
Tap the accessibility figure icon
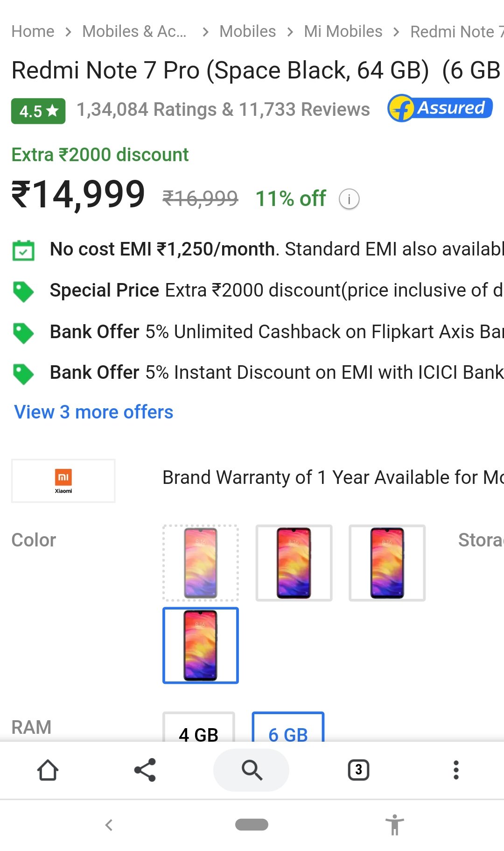(x=394, y=825)
